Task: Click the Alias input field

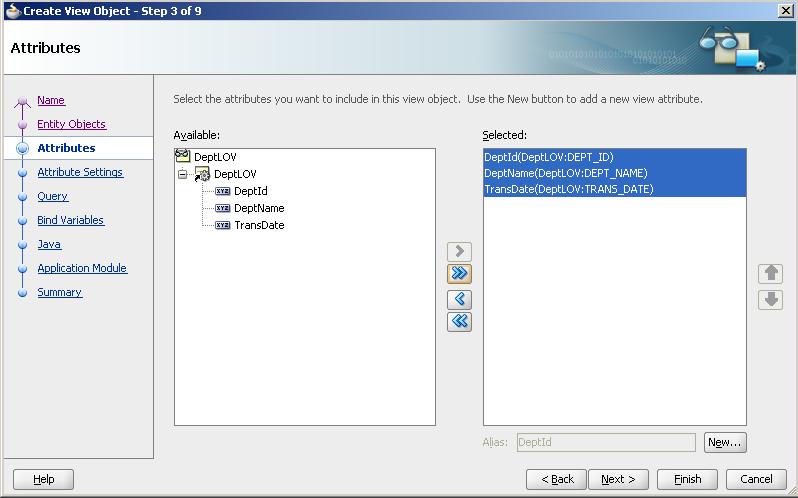Action: click(606, 442)
